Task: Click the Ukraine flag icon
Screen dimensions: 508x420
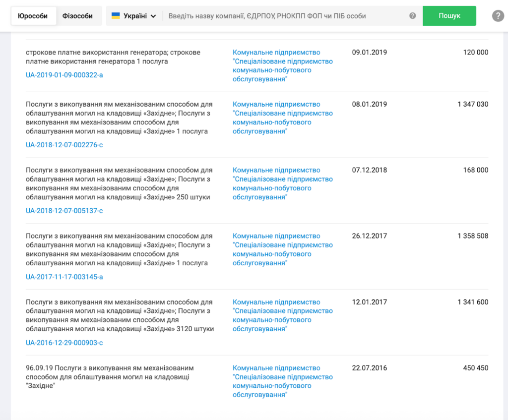Action: pyautogui.click(x=116, y=16)
